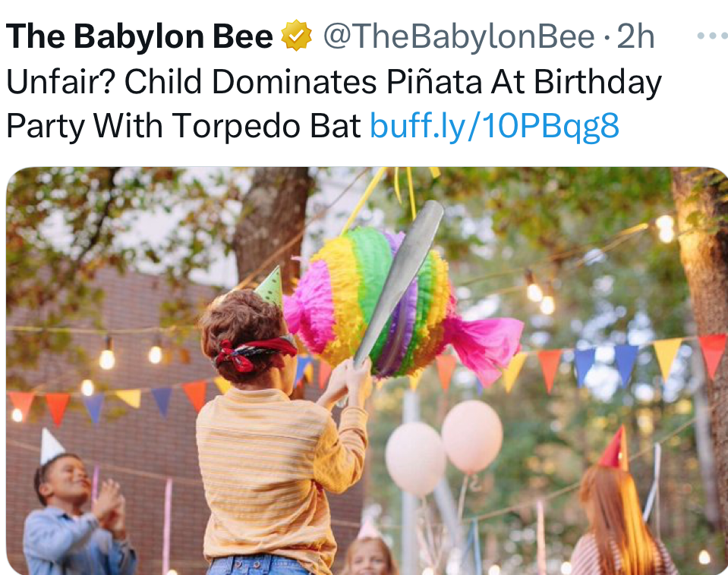Click the gray torpedo bat in image
Image resolution: width=728 pixels, height=575 pixels.
click(397, 283)
